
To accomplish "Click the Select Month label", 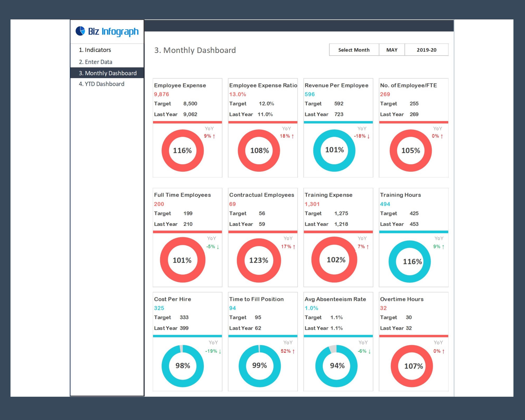I will 354,50.
